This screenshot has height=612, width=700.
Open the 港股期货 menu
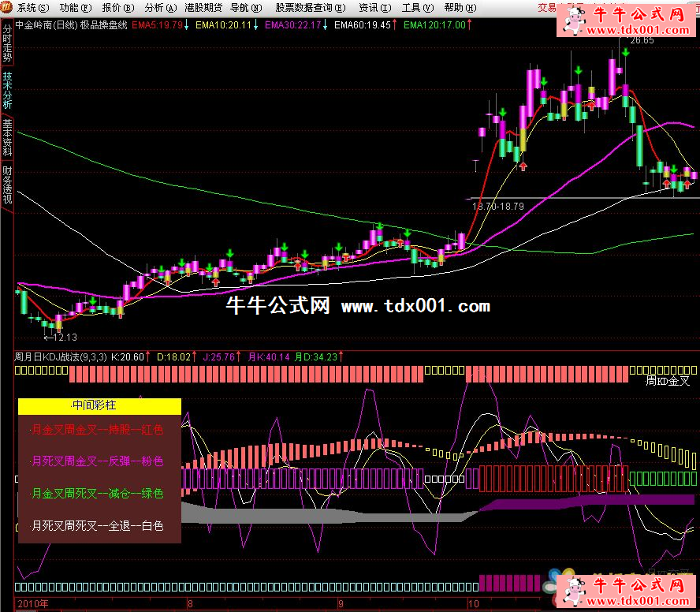click(203, 8)
